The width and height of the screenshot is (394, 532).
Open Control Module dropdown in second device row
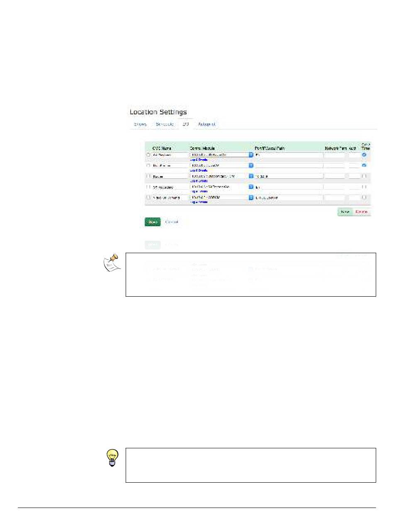click(221, 165)
